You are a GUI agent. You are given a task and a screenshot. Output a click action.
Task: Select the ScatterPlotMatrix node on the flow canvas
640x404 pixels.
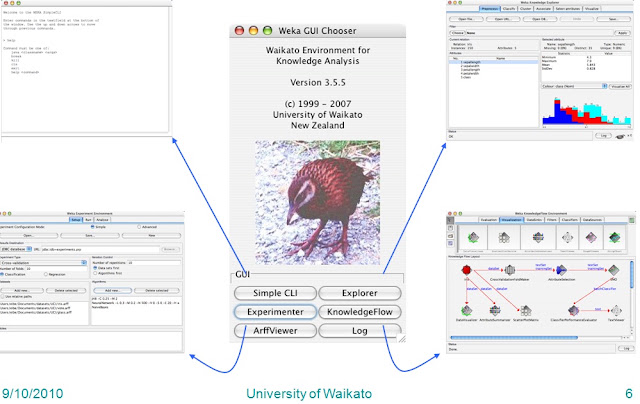526,311
